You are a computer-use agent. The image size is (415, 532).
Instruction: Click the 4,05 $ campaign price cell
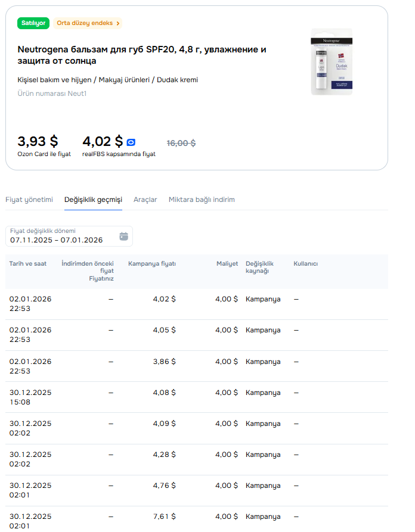pyautogui.click(x=164, y=330)
